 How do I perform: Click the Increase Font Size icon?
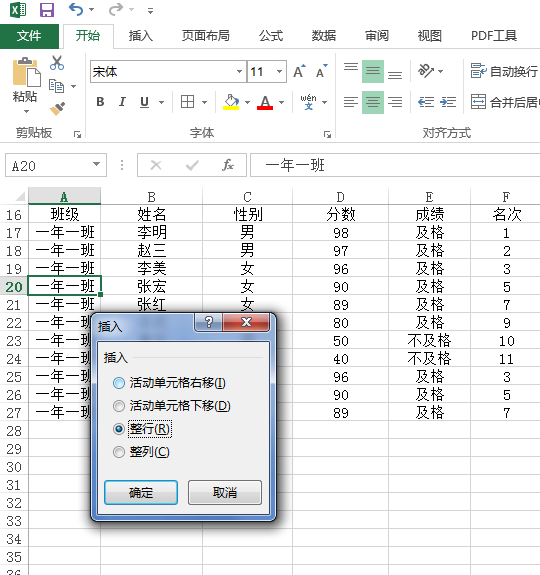click(x=299, y=71)
